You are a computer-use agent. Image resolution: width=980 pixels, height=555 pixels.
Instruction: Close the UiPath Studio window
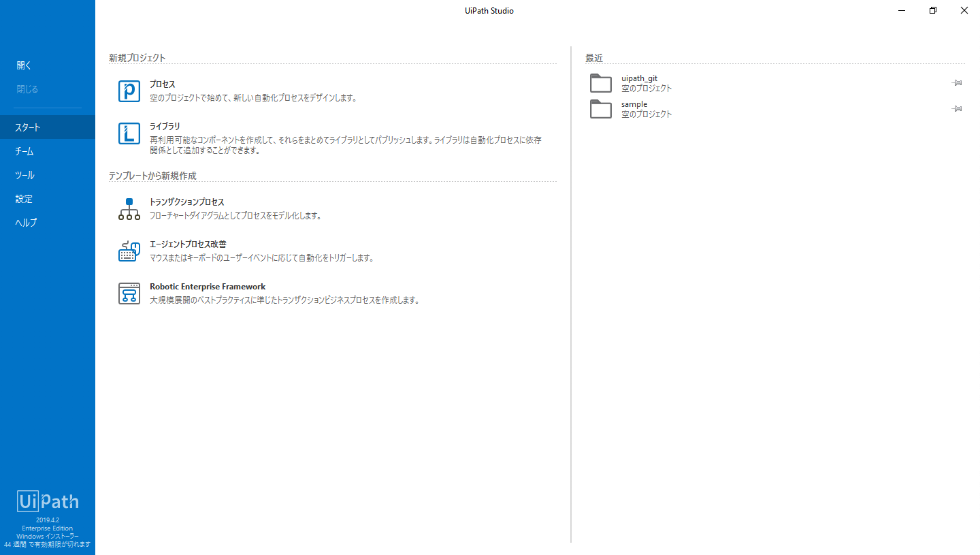964,10
